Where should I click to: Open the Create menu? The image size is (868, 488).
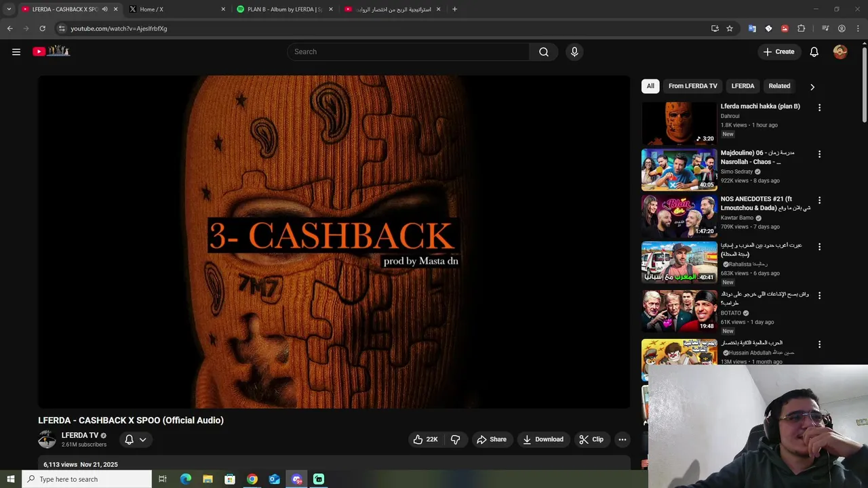(778, 52)
